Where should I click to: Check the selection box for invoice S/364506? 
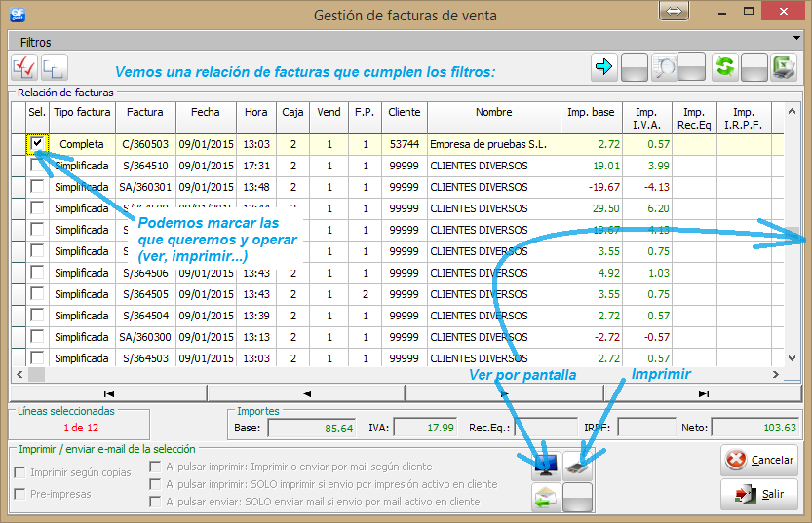point(37,272)
